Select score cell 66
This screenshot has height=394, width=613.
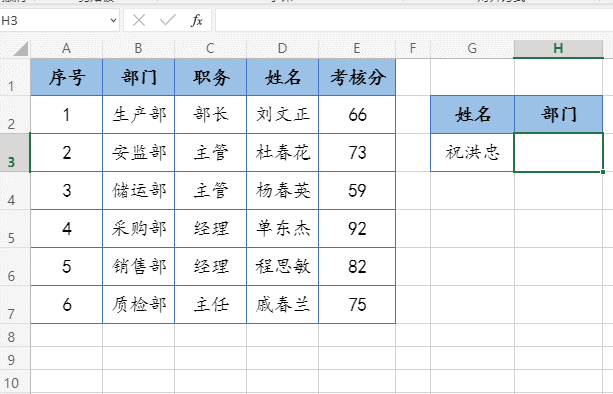[357, 115]
